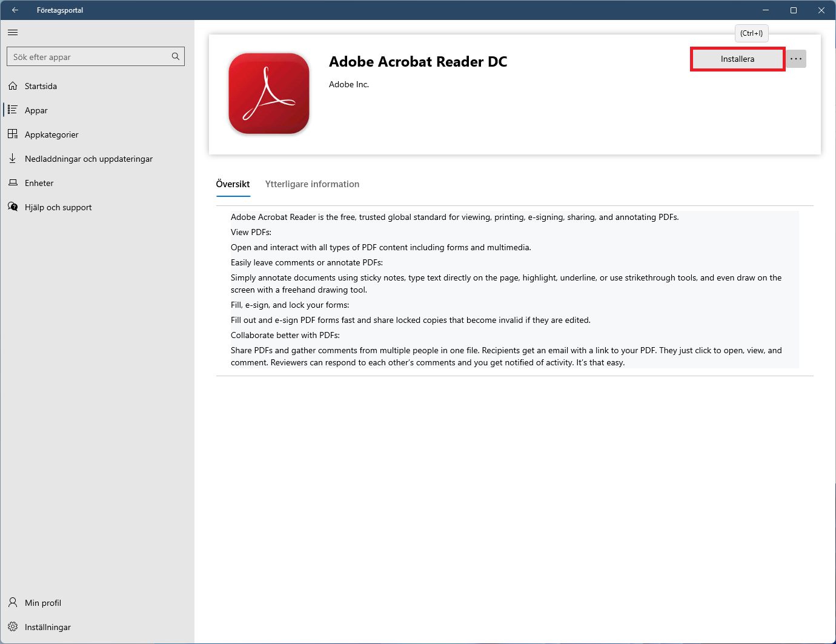836x644 pixels.
Task: Click the Adobe Inc. publisher name
Action: coord(349,84)
